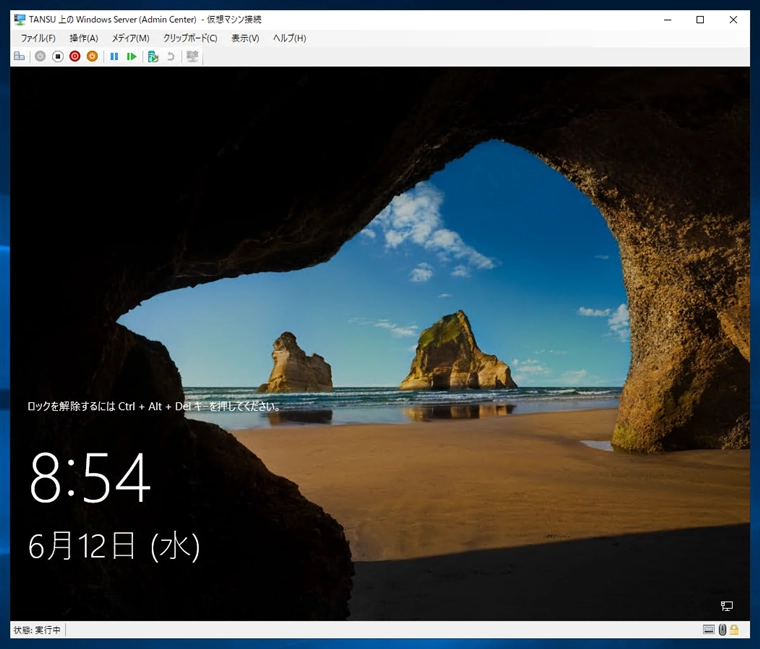Click the window title TANSU 上の Windows Server

click(145, 19)
